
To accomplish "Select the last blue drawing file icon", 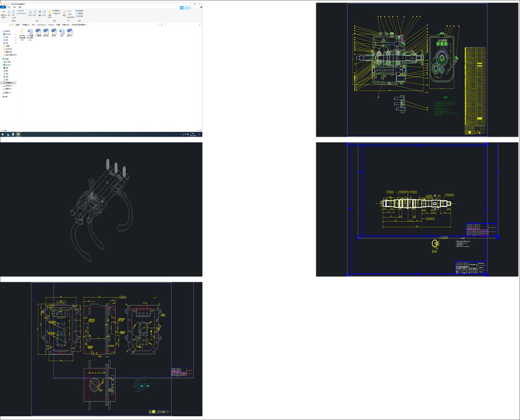I will (69, 32).
